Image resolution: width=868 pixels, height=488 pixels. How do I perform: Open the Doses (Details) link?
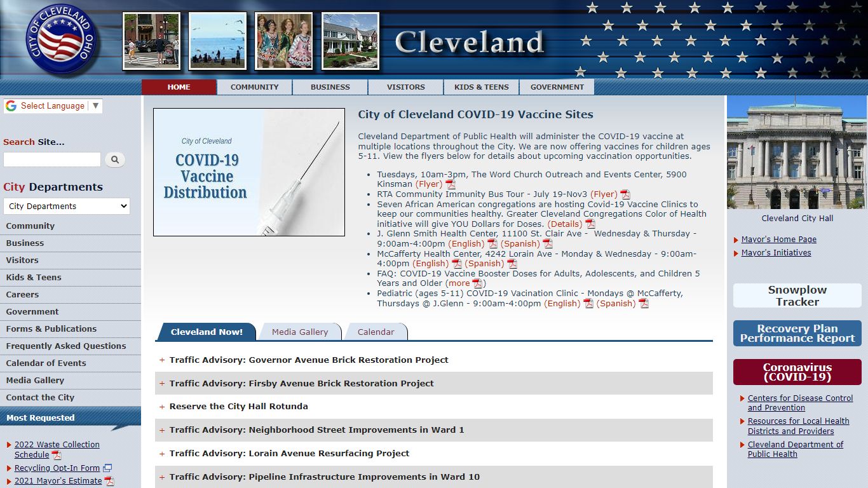(x=565, y=224)
